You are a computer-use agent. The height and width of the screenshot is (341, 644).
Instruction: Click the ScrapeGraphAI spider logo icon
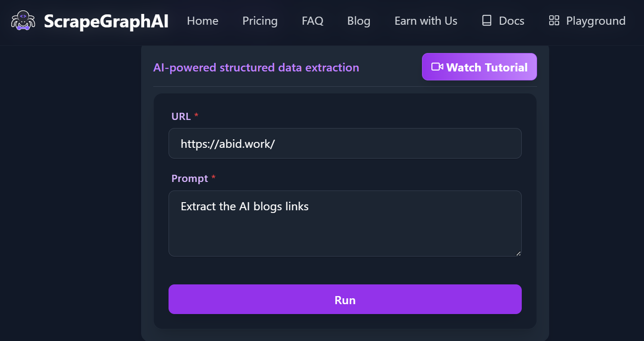23,21
